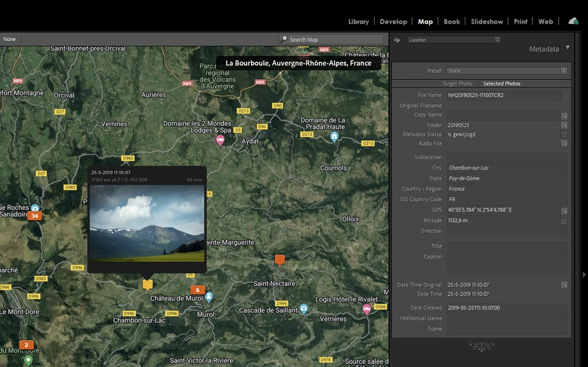
Task: Select the Selected Photos option
Action: click(x=501, y=84)
